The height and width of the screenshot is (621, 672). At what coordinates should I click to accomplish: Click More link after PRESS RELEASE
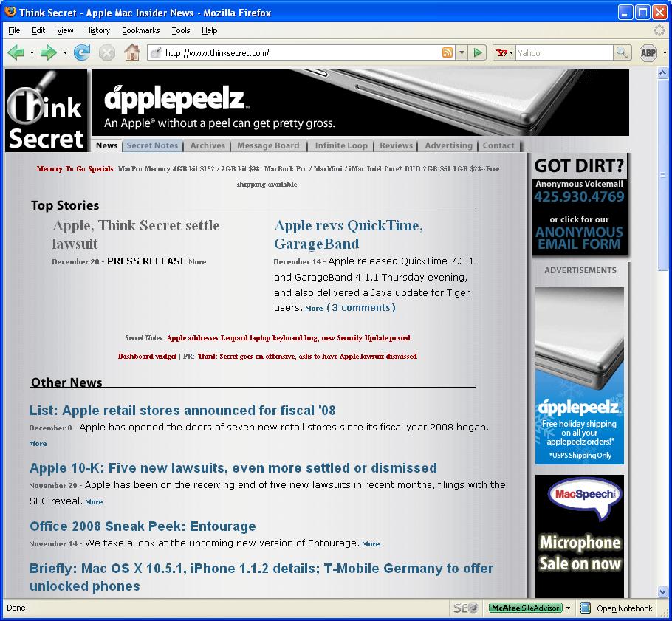click(197, 262)
